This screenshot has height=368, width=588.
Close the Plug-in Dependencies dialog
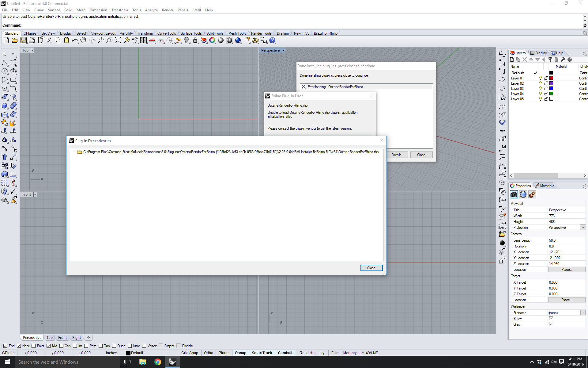(x=371, y=268)
